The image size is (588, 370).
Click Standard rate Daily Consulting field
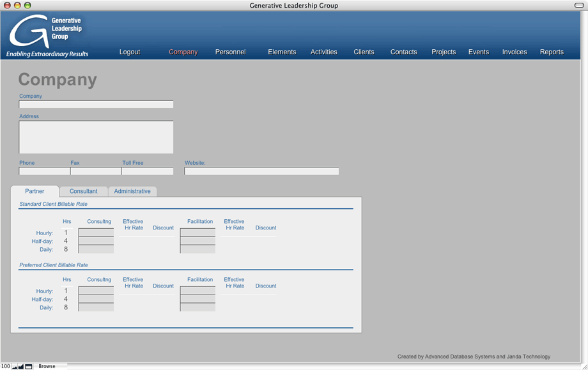click(x=96, y=249)
